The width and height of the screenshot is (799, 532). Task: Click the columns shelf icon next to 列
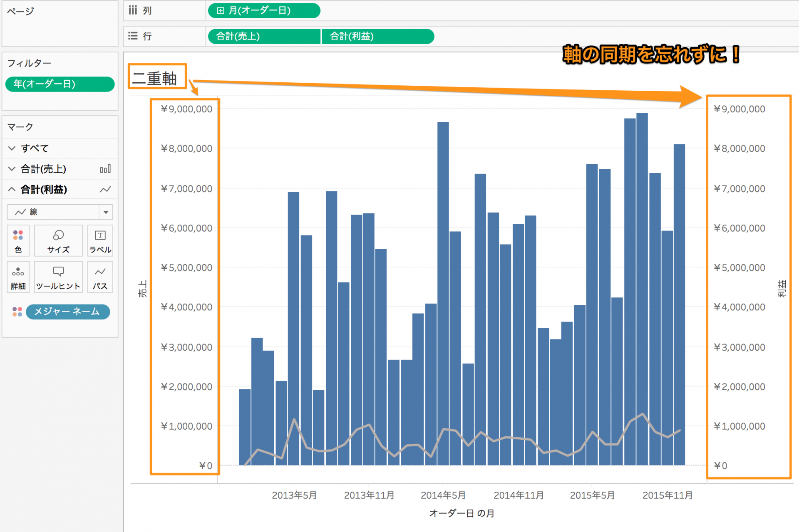[133, 10]
